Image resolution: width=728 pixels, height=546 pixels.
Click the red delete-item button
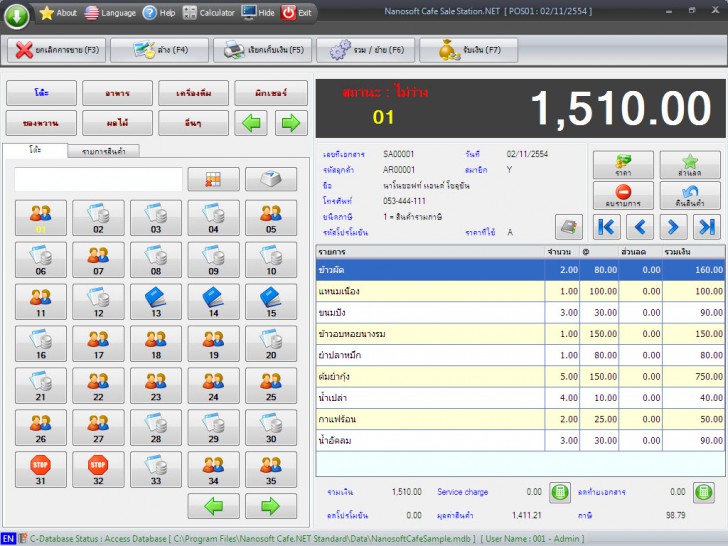622,194
